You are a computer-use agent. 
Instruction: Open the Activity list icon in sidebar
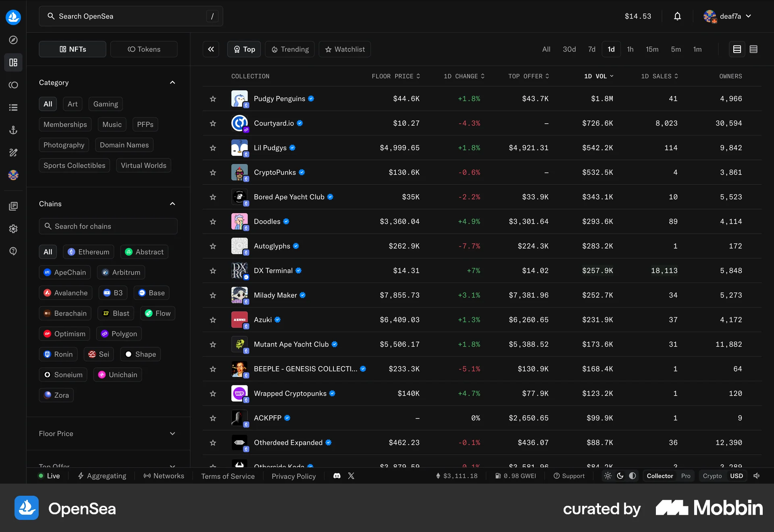point(13,107)
